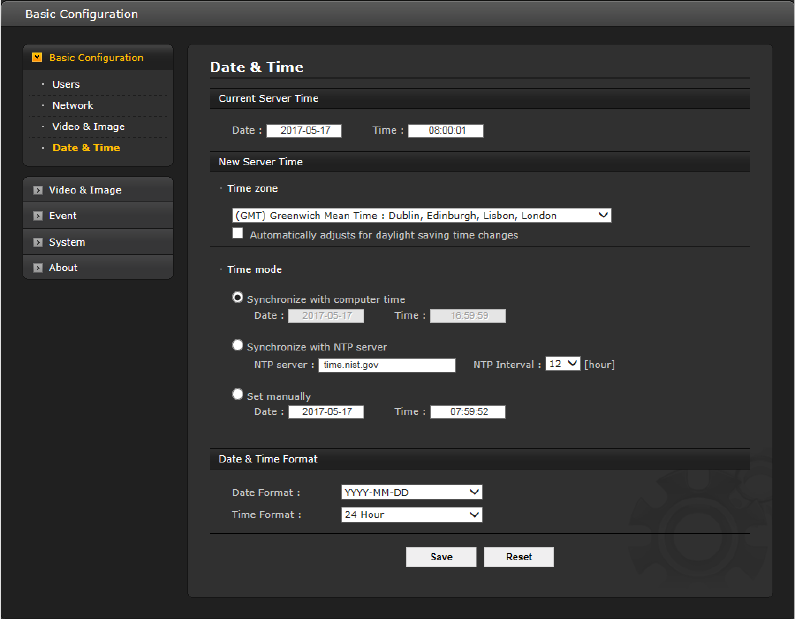Click the Basic Configuration title bar text
The height and width of the screenshot is (619, 795).
pyautogui.click(x=82, y=14)
